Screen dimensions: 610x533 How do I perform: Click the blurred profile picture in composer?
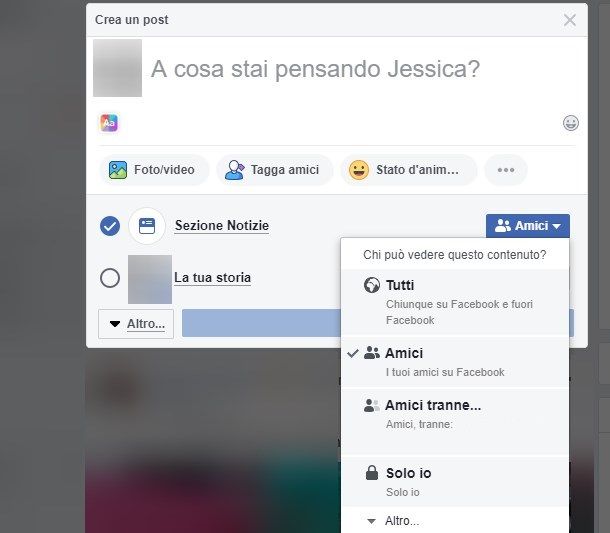click(x=117, y=68)
